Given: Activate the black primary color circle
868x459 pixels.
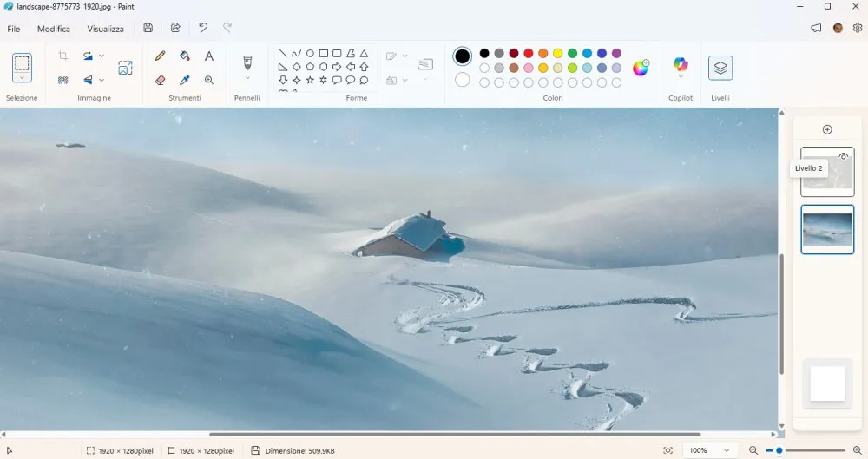Looking at the screenshot, I should point(463,56).
